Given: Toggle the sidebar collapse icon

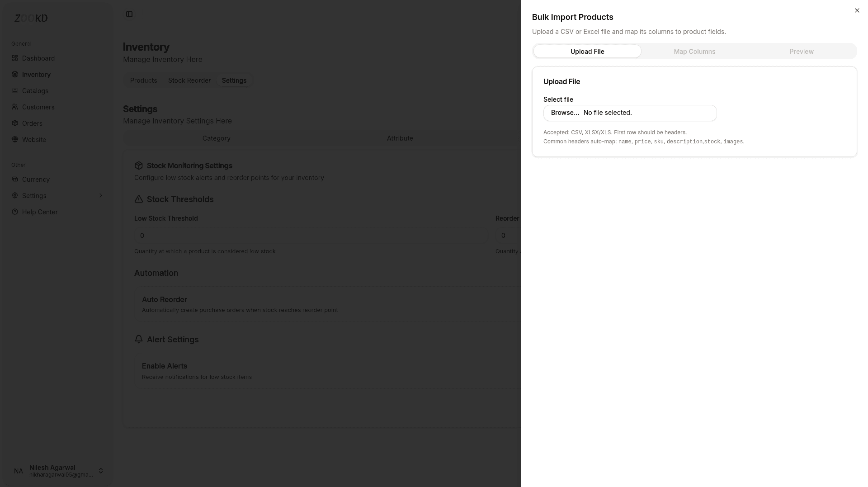Looking at the screenshot, I should click(129, 14).
